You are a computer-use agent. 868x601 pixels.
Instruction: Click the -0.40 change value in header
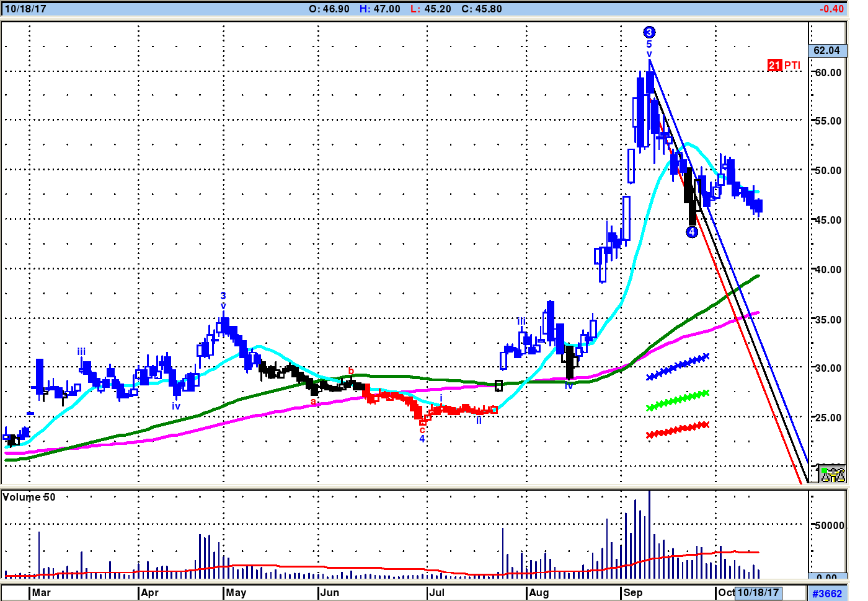(831, 9)
